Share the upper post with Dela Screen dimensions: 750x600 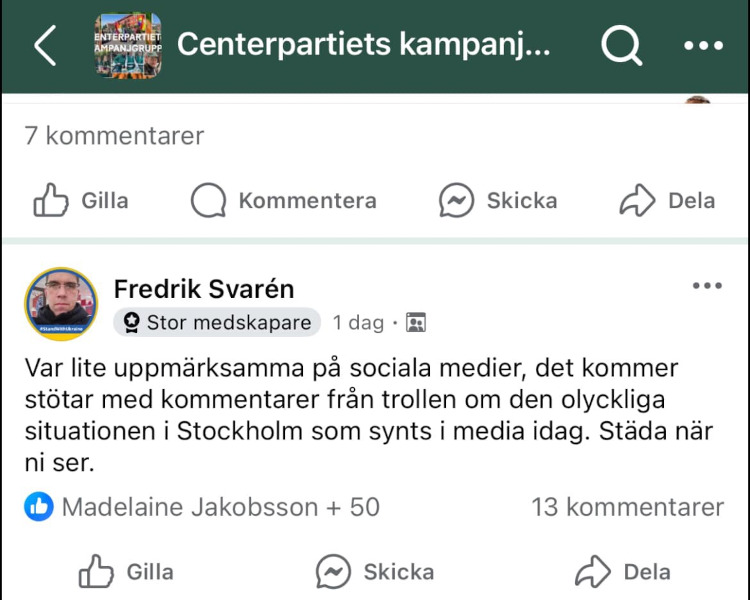coord(667,200)
